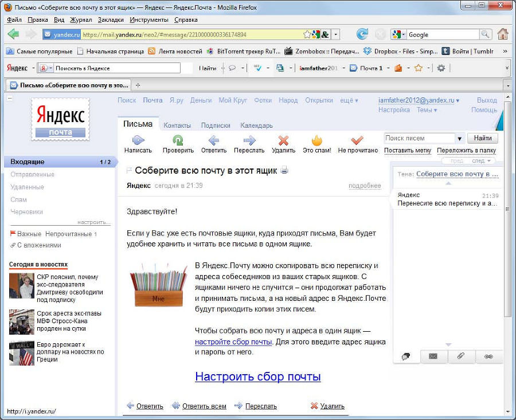
Task: Toggle the flag next to the email subject
Action: tap(129, 171)
